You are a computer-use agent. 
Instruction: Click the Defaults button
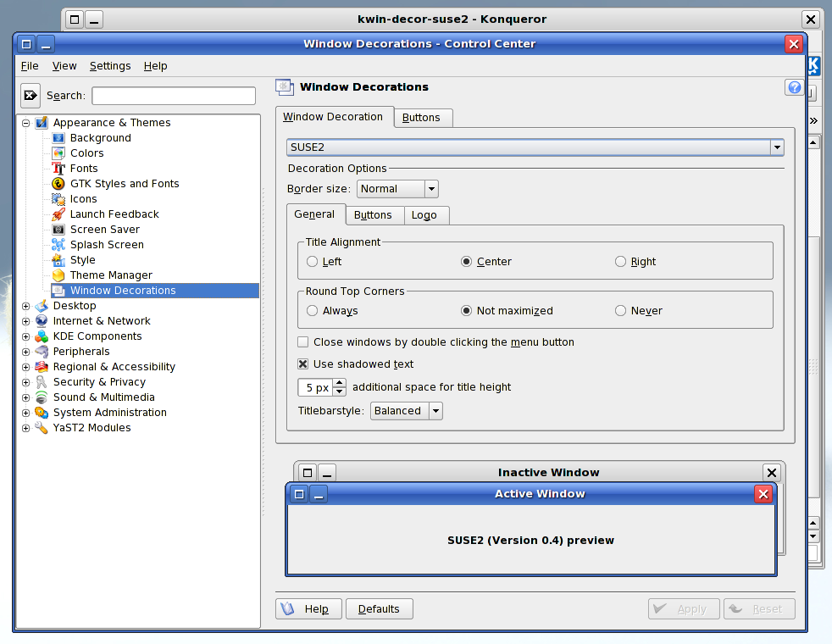click(x=380, y=609)
